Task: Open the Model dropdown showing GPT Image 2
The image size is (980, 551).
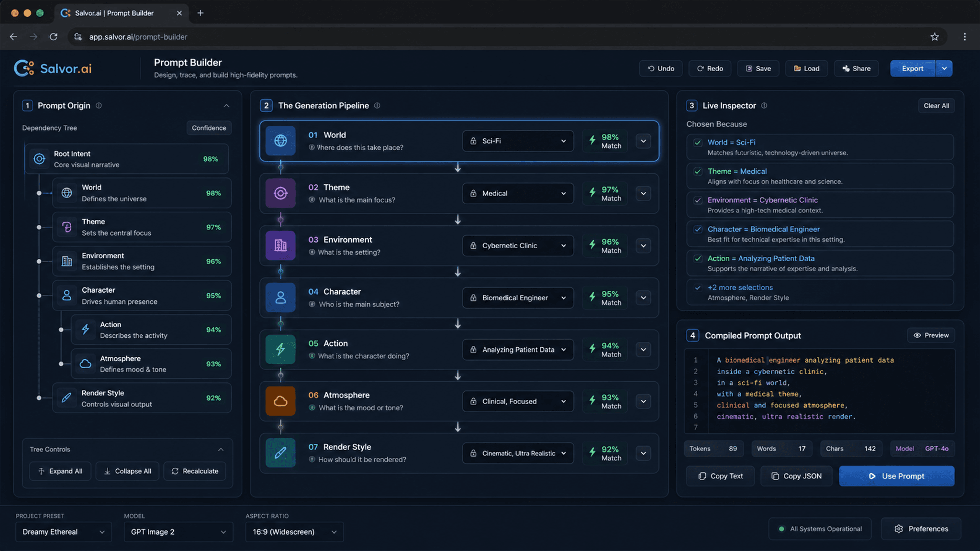Action: tap(178, 532)
